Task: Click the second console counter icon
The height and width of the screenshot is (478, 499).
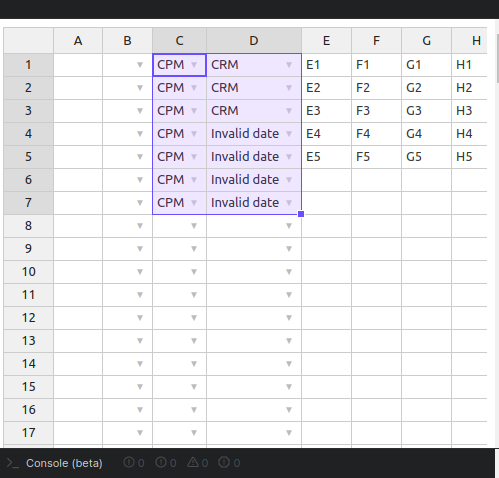Action: pos(161,462)
